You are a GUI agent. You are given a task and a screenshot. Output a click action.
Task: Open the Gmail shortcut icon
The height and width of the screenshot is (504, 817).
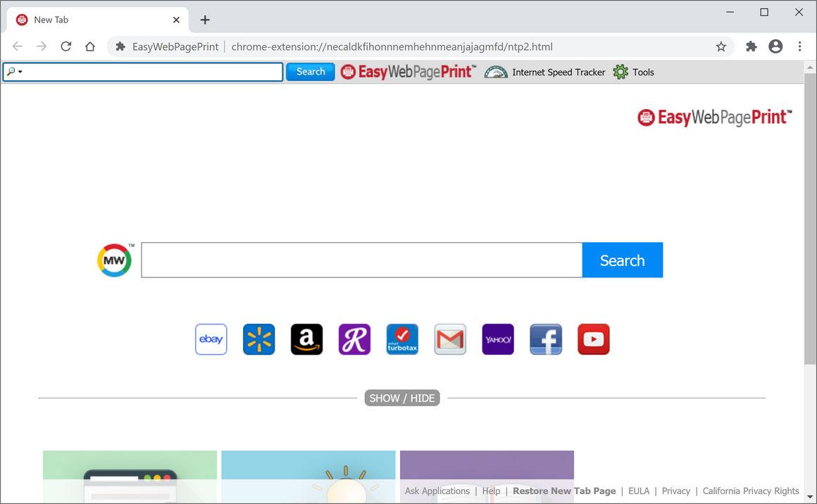point(450,339)
